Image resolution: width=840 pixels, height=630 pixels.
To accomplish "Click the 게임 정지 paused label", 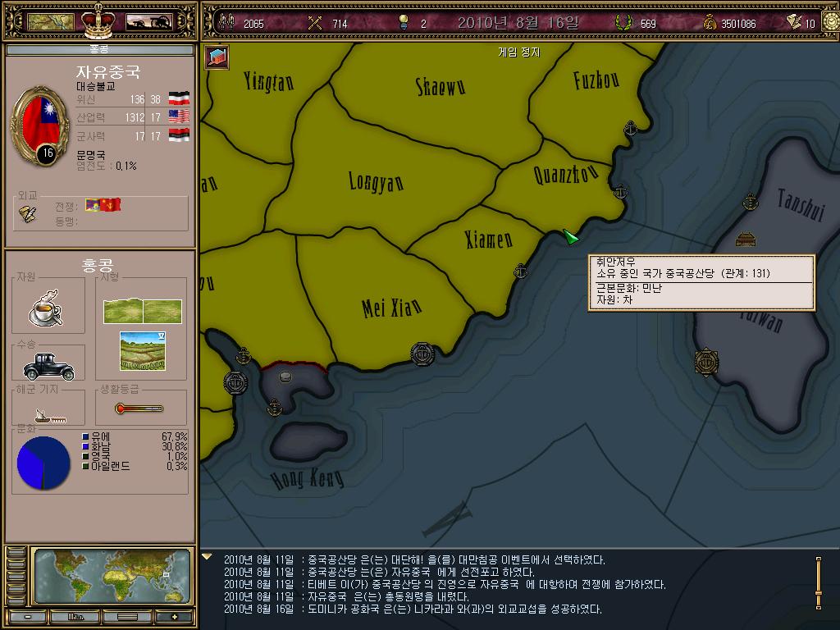I will (x=518, y=52).
